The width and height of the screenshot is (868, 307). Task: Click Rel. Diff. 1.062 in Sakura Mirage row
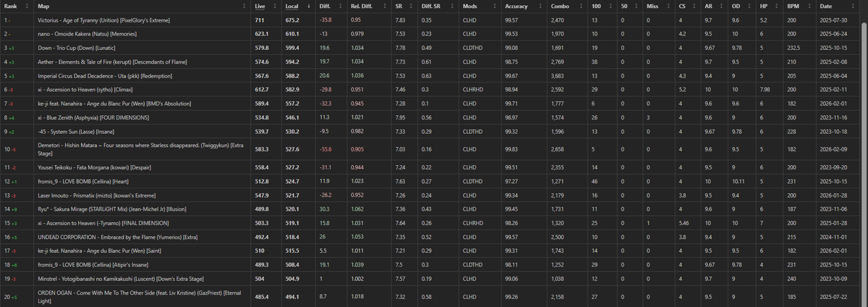[x=358, y=208]
